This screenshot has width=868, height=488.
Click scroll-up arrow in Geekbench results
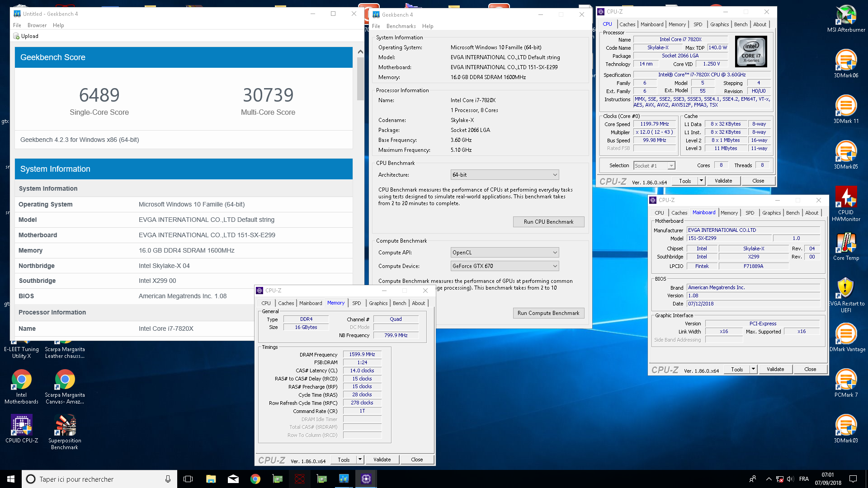(x=360, y=52)
